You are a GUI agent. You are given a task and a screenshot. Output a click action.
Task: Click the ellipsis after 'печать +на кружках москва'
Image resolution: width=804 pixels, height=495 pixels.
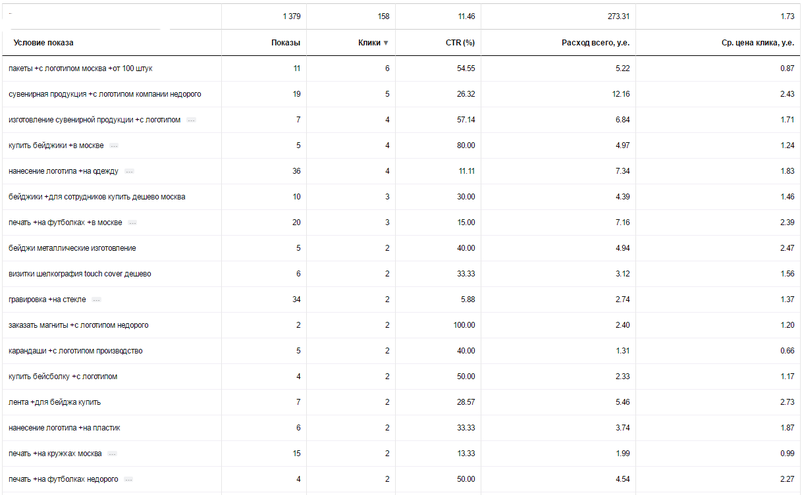pyautogui.click(x=112, y=453)
